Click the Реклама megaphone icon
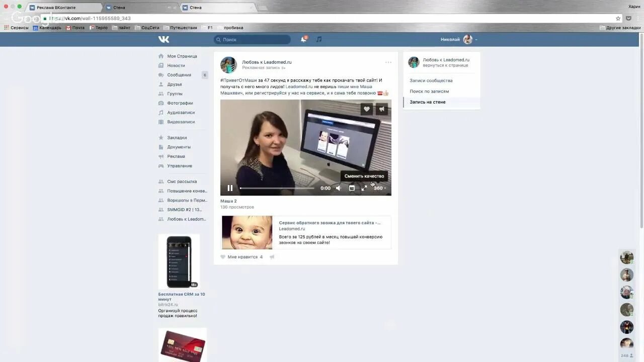Screen dimensions: 644x362 click(x=161, y=156)
